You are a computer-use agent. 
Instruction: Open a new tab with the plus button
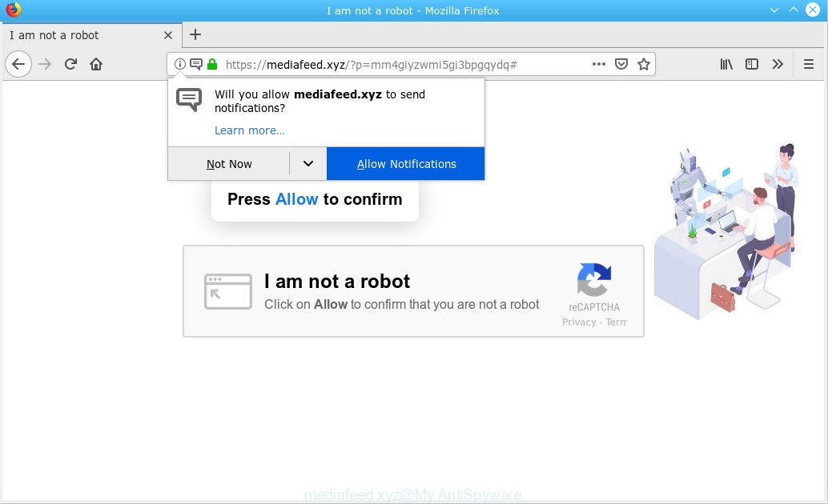(195, 35)
